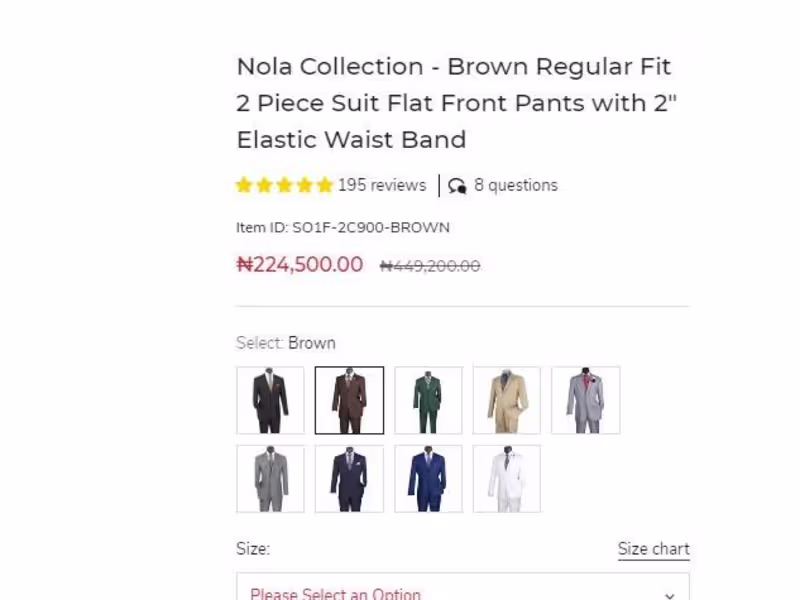Pick the dark navy suit thumbnail

tap(349, 479)
